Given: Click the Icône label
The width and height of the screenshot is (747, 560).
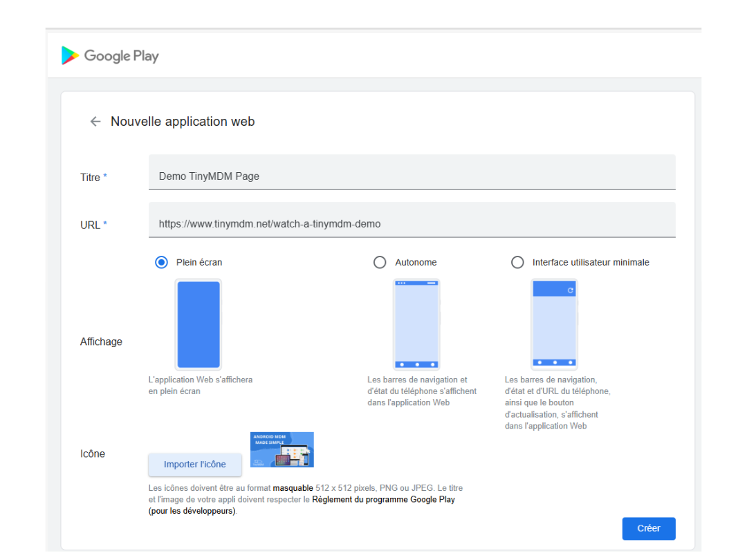Looking at the screenshot, I should click(93, 454).
